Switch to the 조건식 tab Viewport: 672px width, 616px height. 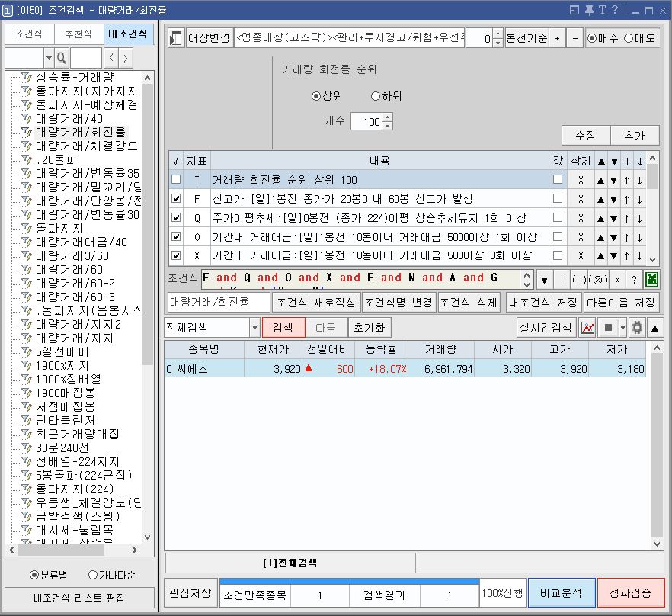29,34
